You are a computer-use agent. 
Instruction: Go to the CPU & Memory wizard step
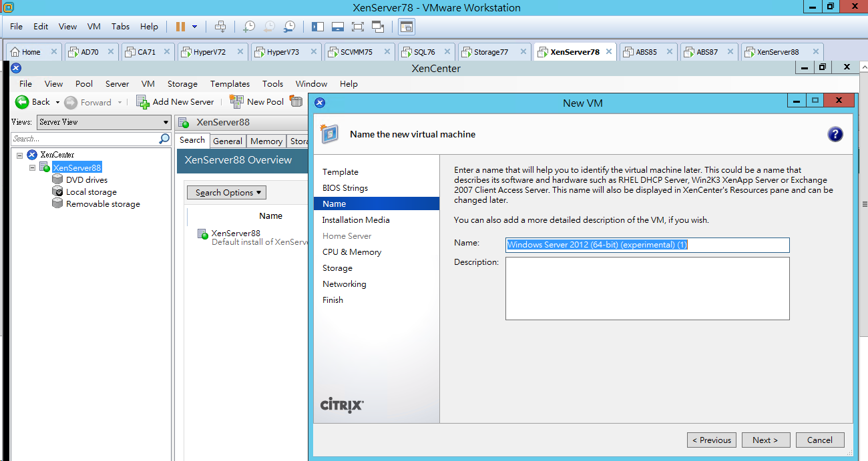click(352, 252)
